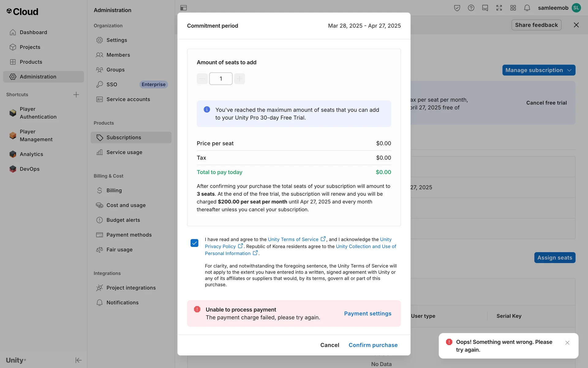588x368 pixels.
Task: Click the apps grid icon in top bar
Action: (x=513, y=8)
